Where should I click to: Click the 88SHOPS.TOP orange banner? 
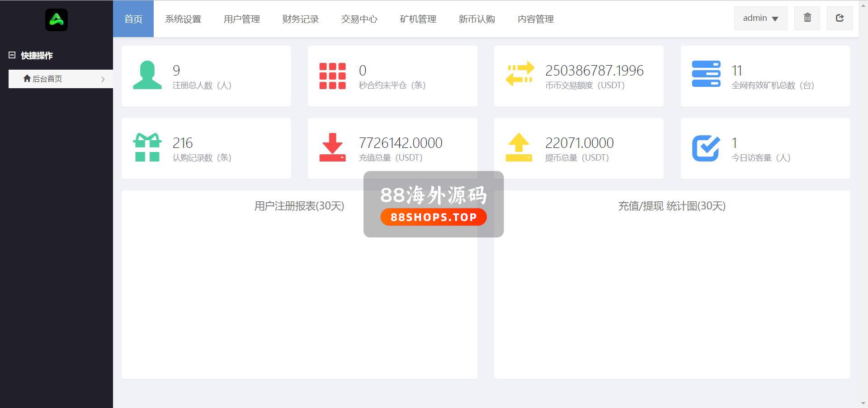[434, 217]
